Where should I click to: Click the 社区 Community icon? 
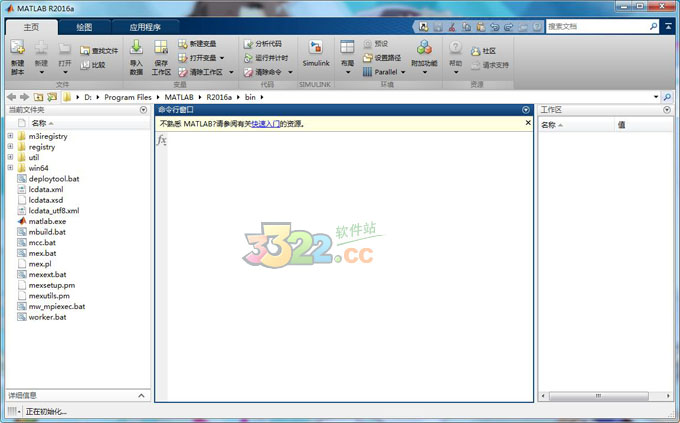[x=476, y=51]
